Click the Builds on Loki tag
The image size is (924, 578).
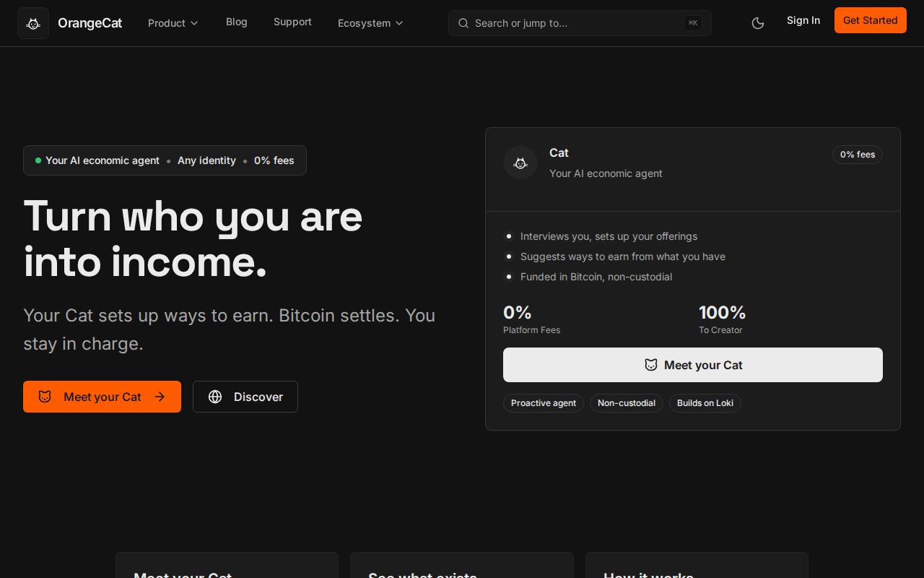pyautogui.click(x=705, y=403)
